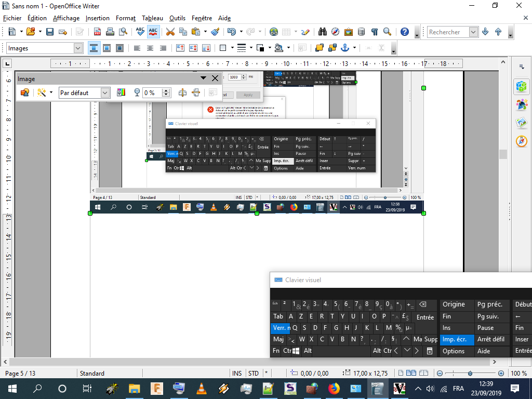Click Send to Back icon
532x399 pixels.
pyautogui.click(x=332, y=48)
